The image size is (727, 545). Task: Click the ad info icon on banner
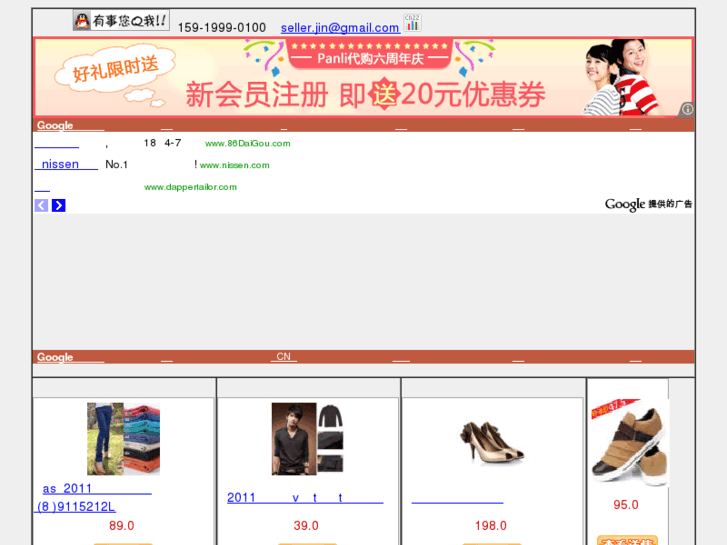click(x=687, y=109)
